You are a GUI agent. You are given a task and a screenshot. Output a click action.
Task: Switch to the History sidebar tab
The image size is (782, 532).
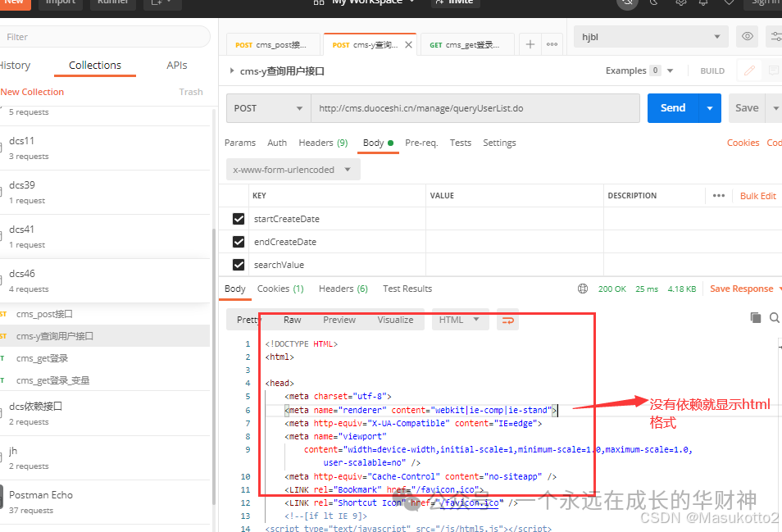14,66
